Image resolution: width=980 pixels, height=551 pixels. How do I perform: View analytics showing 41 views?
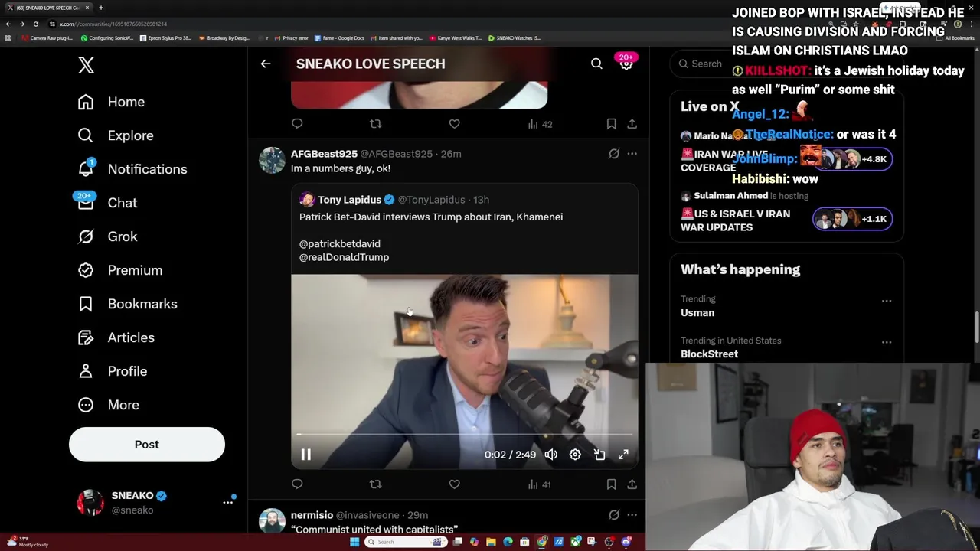[x=540, y=484]
